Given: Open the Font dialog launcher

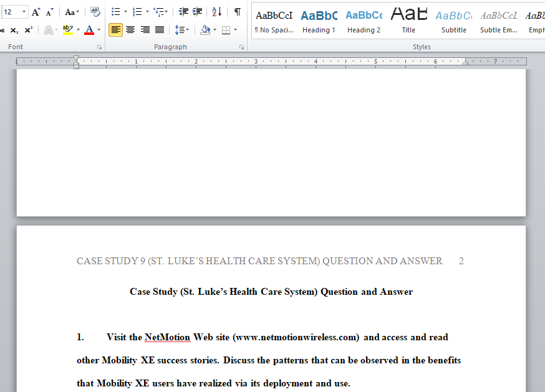Looking at the screenshot, I should (99, 47).
